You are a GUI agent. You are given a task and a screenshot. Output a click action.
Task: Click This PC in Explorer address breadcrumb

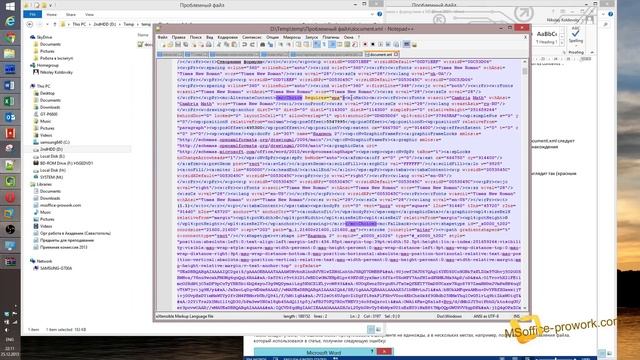pos(79,24)
